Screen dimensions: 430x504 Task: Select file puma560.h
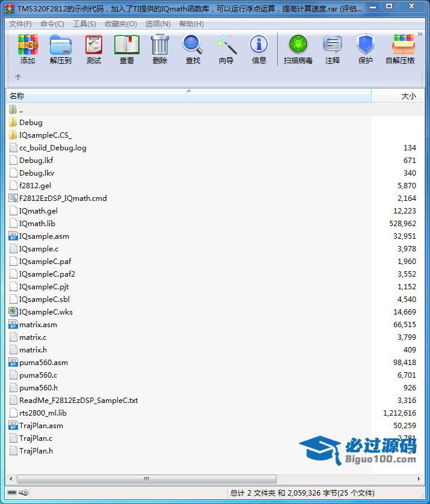tap(38, 388)
